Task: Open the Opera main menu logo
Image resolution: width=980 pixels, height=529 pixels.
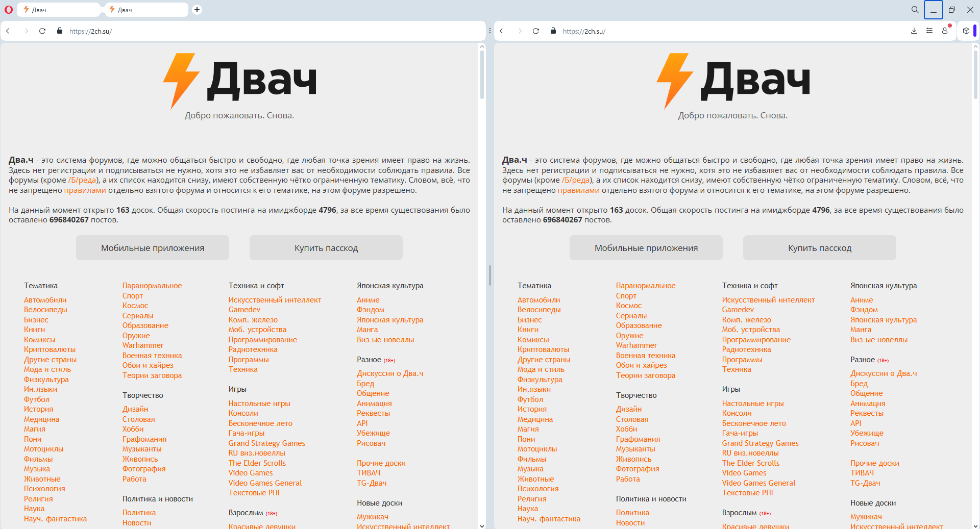Action: (x=8, y=10)
